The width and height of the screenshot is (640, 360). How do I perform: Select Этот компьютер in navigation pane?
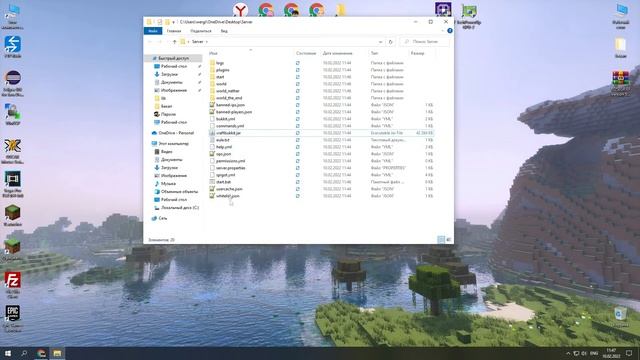click(173, 144)
